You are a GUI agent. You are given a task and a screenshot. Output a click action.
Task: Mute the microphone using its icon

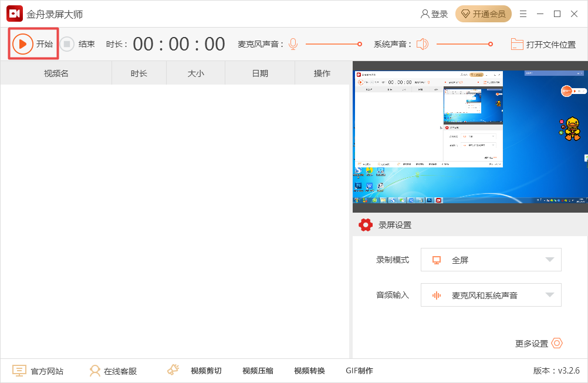(x=293, y=44)
